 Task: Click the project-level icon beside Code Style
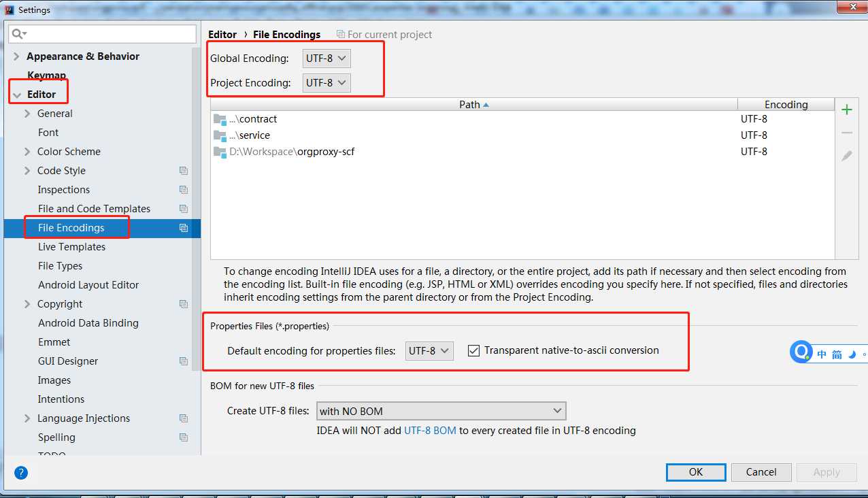pos(184,171)
